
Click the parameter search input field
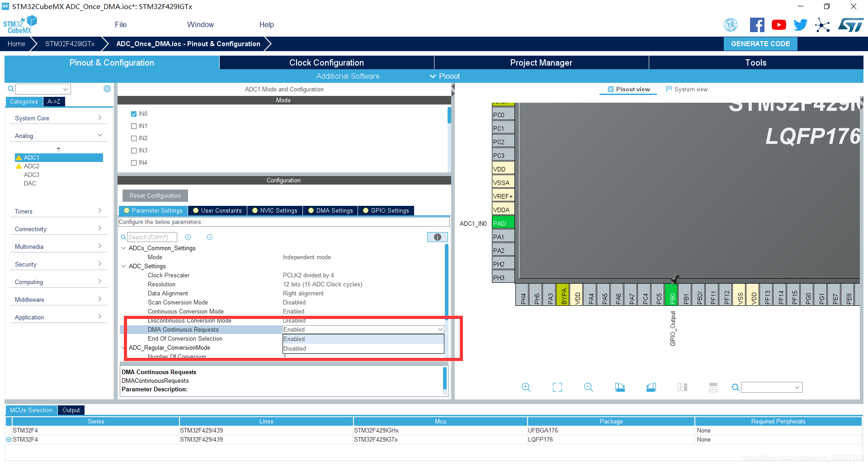click(x=151, y=237)
